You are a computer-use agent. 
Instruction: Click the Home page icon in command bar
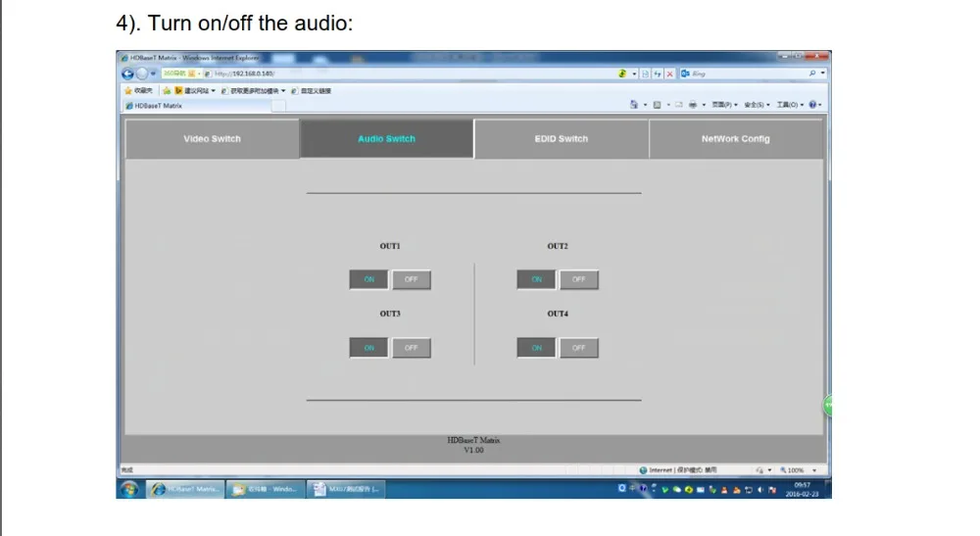(x=634, y=104)
